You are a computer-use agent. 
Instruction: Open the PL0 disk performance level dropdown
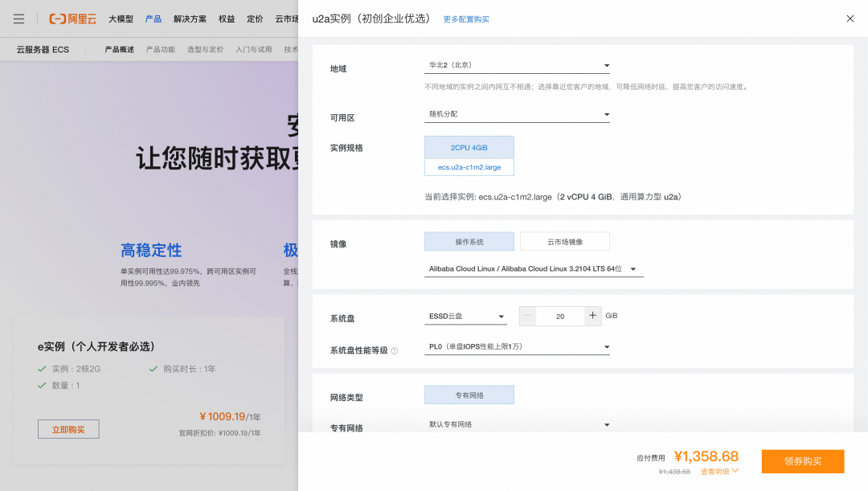(517, 347)
